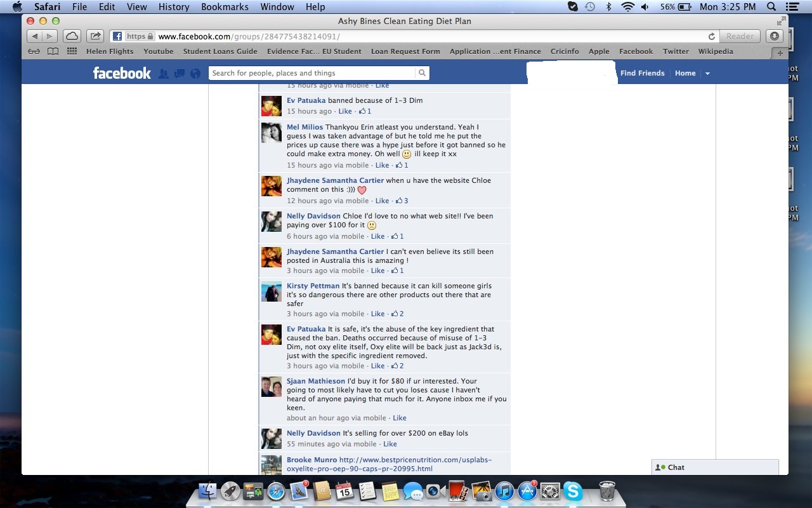Open the History menu
Screen dimensions: 812x508
pos(174,7)
